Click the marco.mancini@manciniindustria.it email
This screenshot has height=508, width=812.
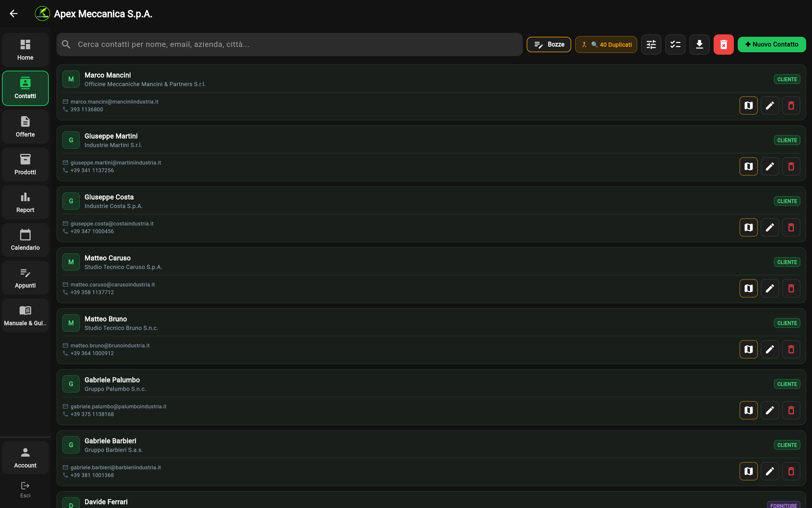(x=114, y=102)
